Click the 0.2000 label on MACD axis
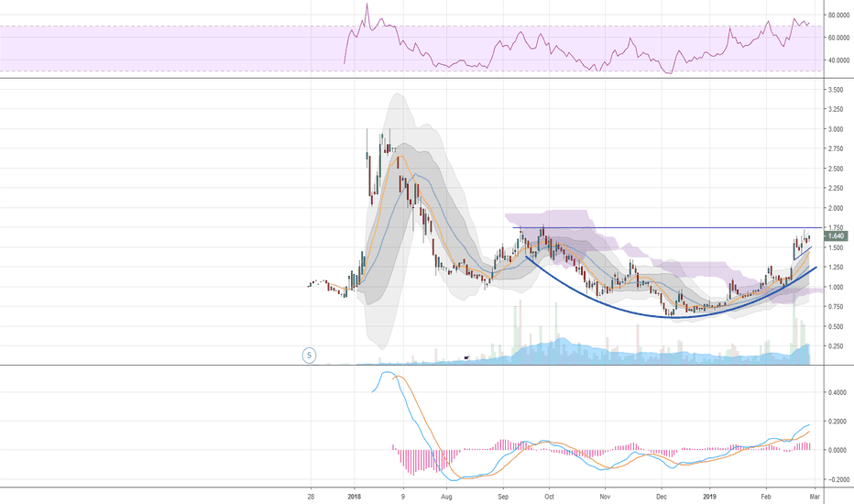The height and width of the screenshot is (504, 854). (x=837, y=422)
